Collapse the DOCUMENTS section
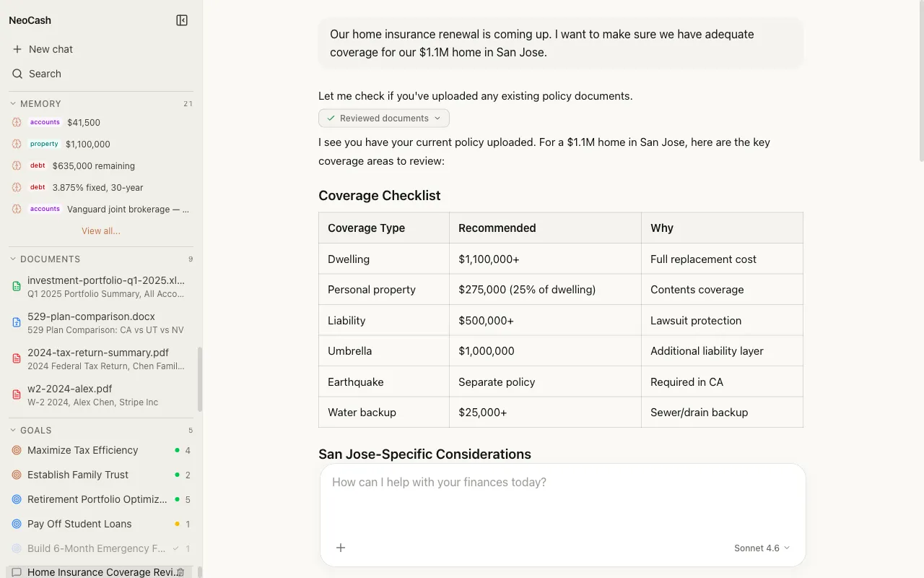This screenshot has height=578, width=924. tap(13, 259)
